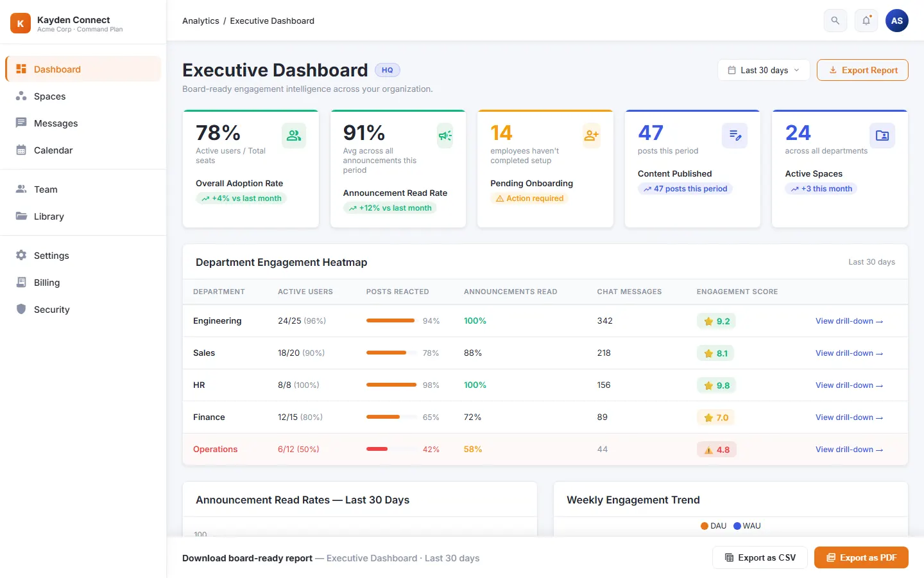Click the Engineering posts reacted progress bar
The height and width of the screenshot is (578, 924).
[391, 320]
